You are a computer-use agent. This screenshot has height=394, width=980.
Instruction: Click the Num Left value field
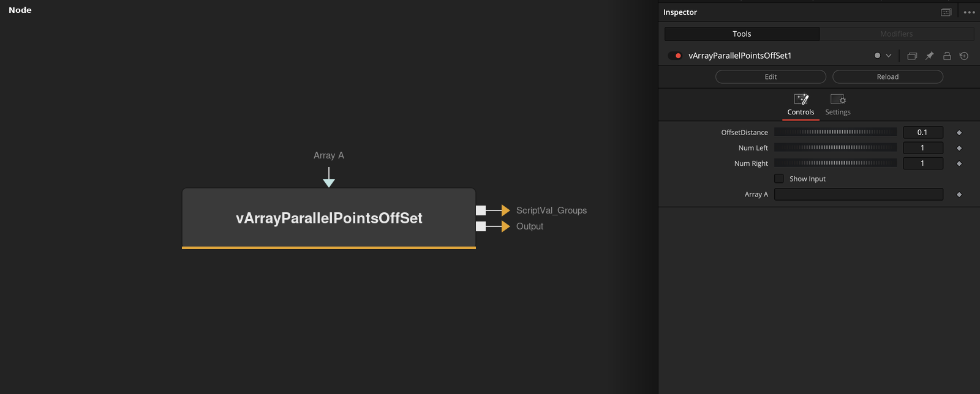pyautogui.click(x=923, y=147)
